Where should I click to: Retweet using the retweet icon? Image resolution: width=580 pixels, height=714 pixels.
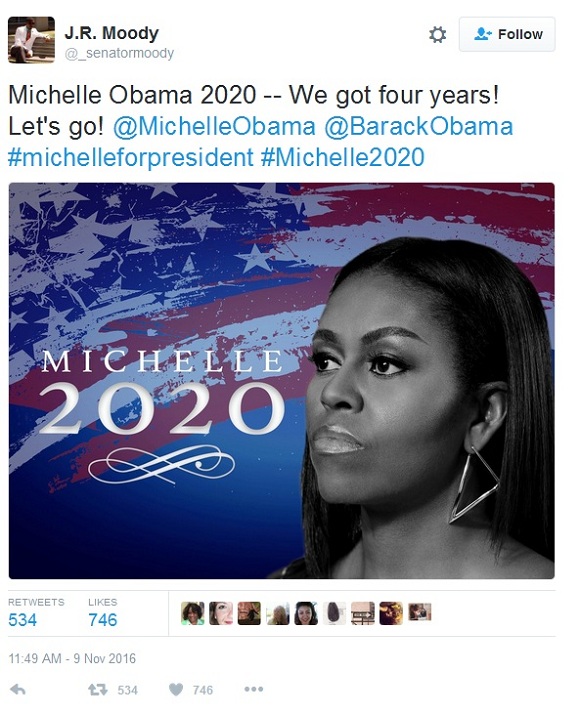[98, 690]
